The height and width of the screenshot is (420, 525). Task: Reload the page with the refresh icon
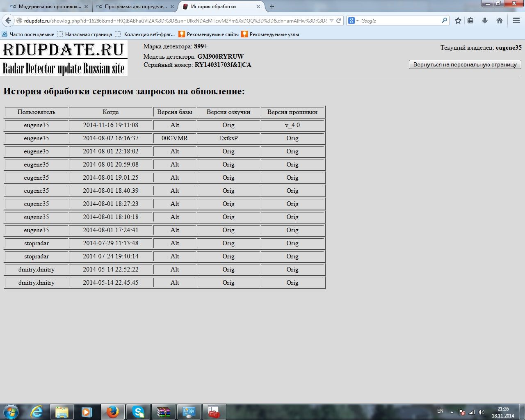click(339, 21)
